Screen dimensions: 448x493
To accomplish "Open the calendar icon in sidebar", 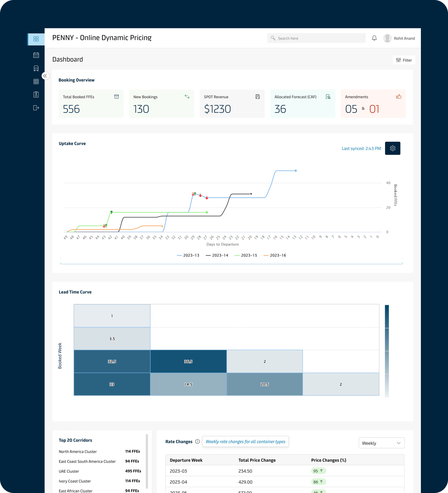I will (36, 55).
